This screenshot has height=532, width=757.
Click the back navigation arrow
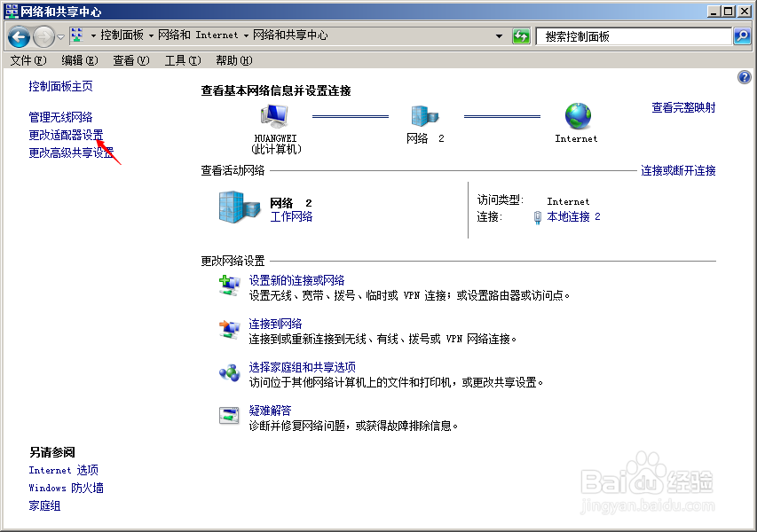coord(19,36)
